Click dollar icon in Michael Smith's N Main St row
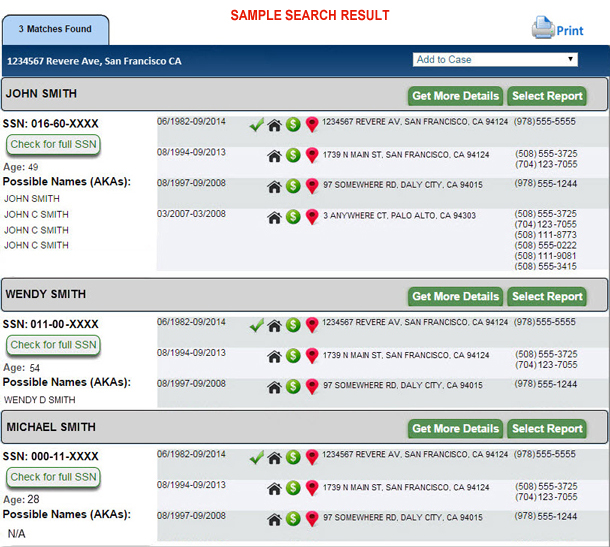 pyautogui.click(x=293, y=488)
